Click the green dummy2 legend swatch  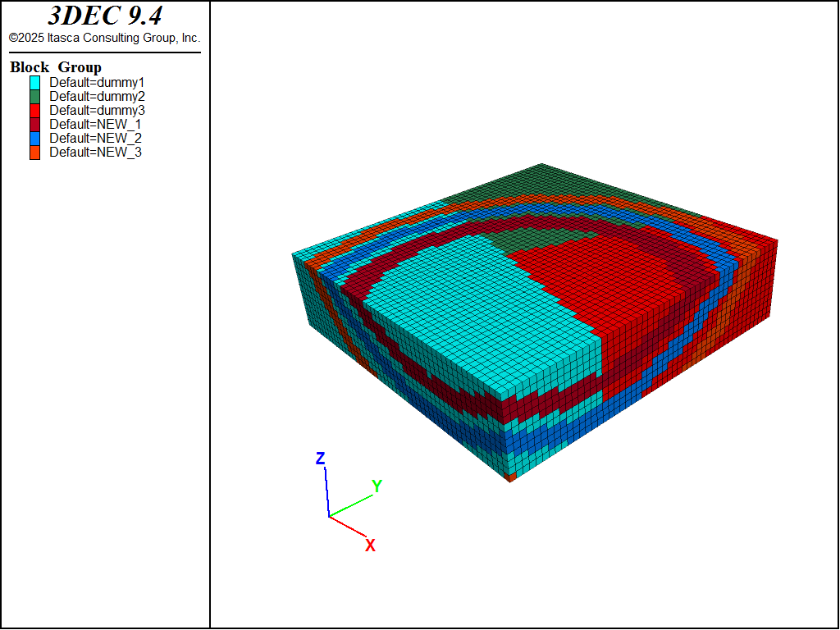pyautogui.click(x=34, y=96)
